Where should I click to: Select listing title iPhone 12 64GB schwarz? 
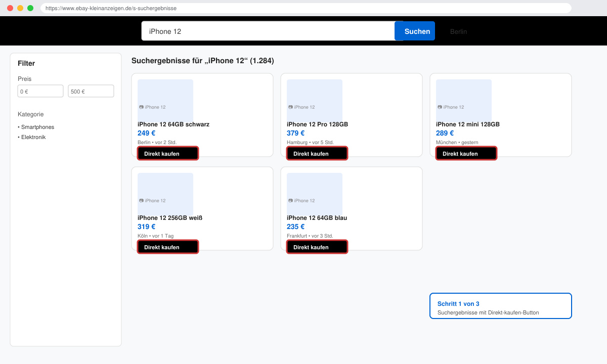pos(174,124)
